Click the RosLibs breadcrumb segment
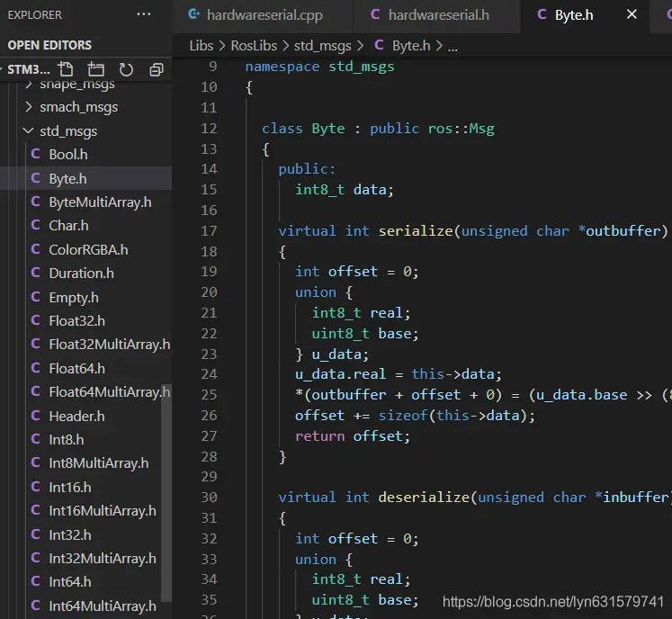This screenshot has height=619, width=672. pos(254,45)
